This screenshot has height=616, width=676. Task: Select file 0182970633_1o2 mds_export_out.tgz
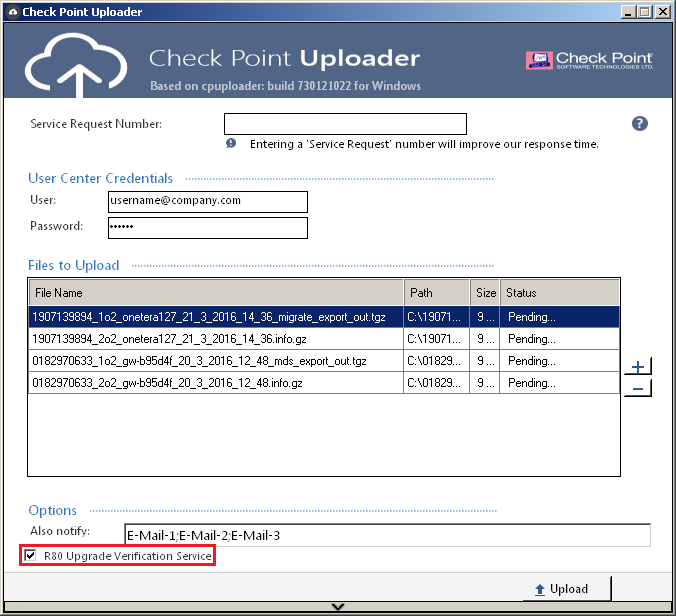(x=324, y=361)
